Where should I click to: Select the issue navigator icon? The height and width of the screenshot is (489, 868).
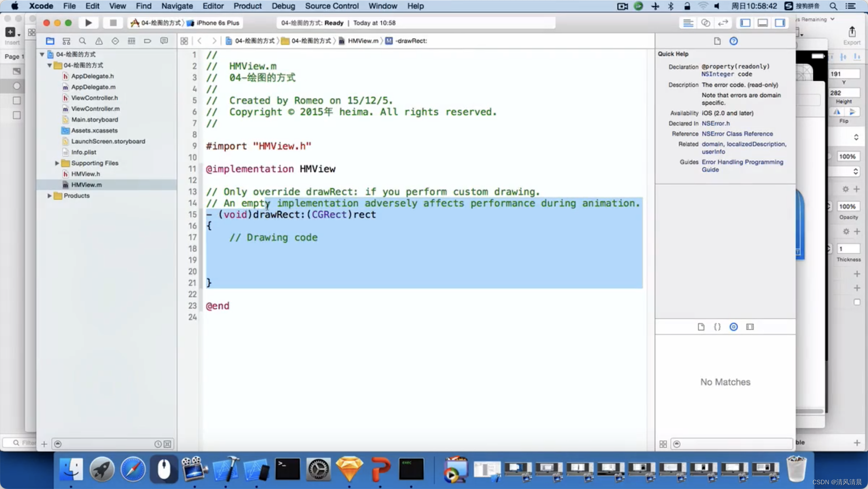[99, 41]
